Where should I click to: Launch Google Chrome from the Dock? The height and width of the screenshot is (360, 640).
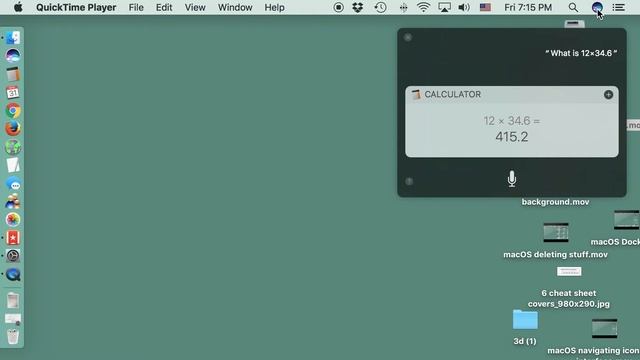click(x=13, y=111)
